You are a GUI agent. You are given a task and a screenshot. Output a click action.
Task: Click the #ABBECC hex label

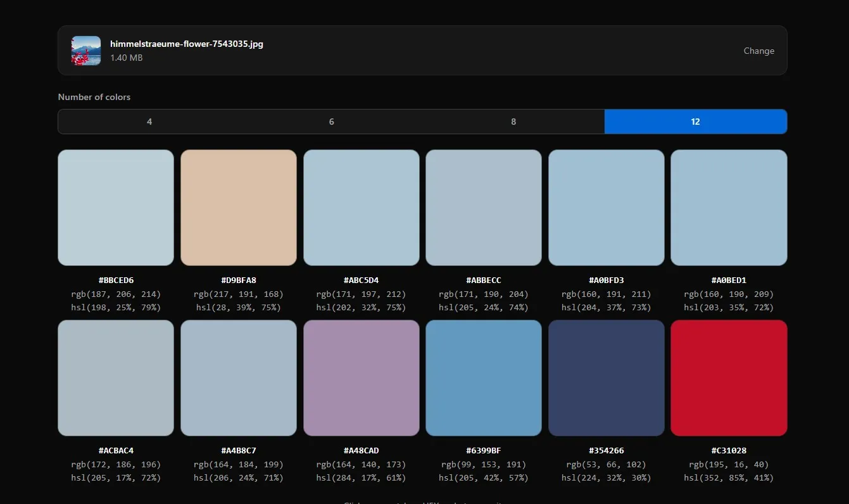click(x=484, y=280)
